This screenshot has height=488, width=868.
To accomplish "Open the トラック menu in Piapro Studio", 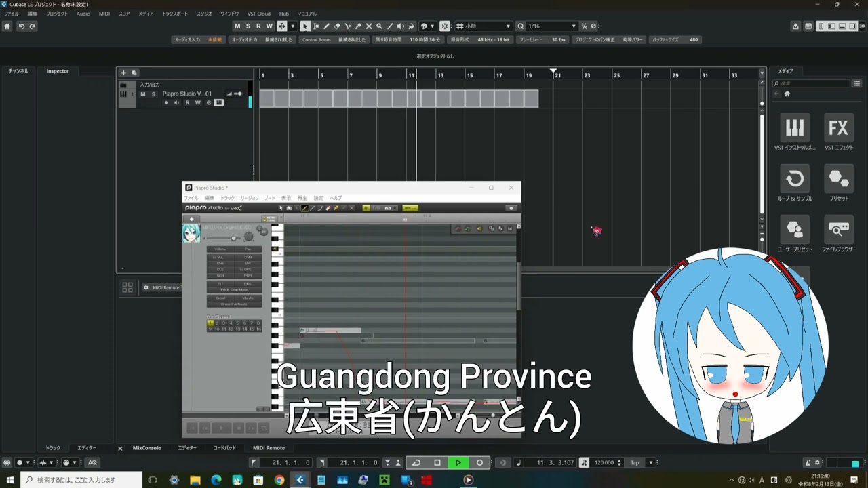I will click(227, 198).
